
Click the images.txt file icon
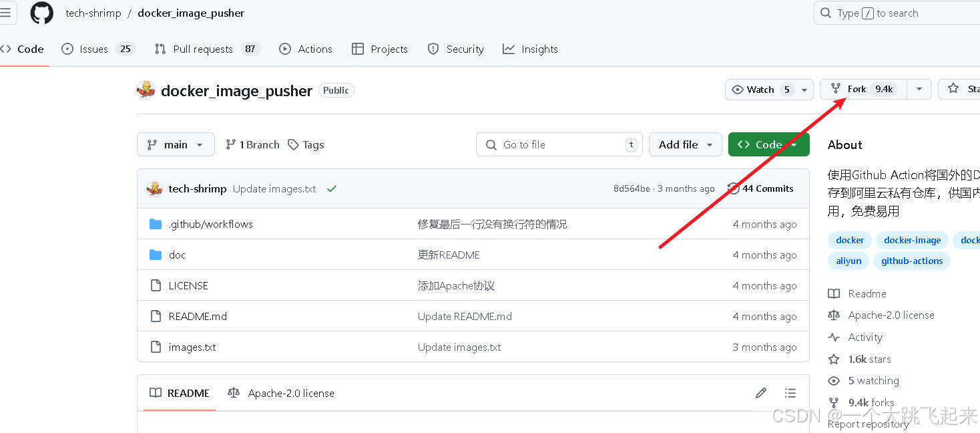(156, 347)
